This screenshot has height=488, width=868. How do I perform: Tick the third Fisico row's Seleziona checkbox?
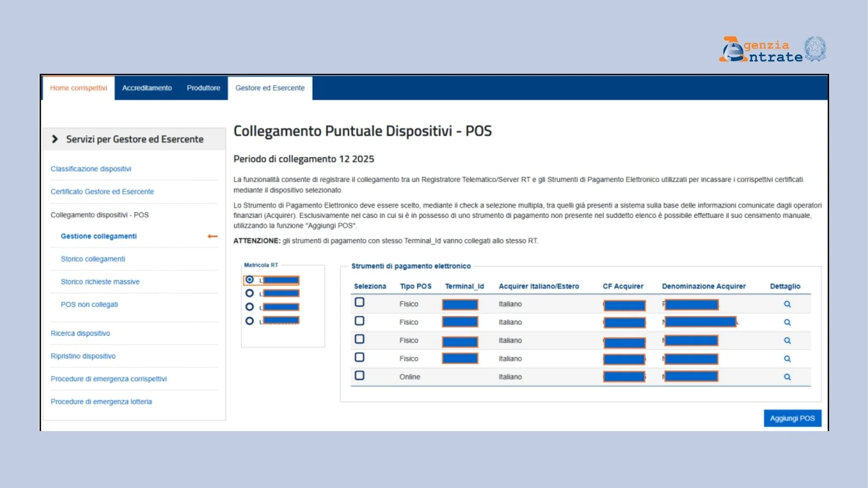(x=360, y=338)
